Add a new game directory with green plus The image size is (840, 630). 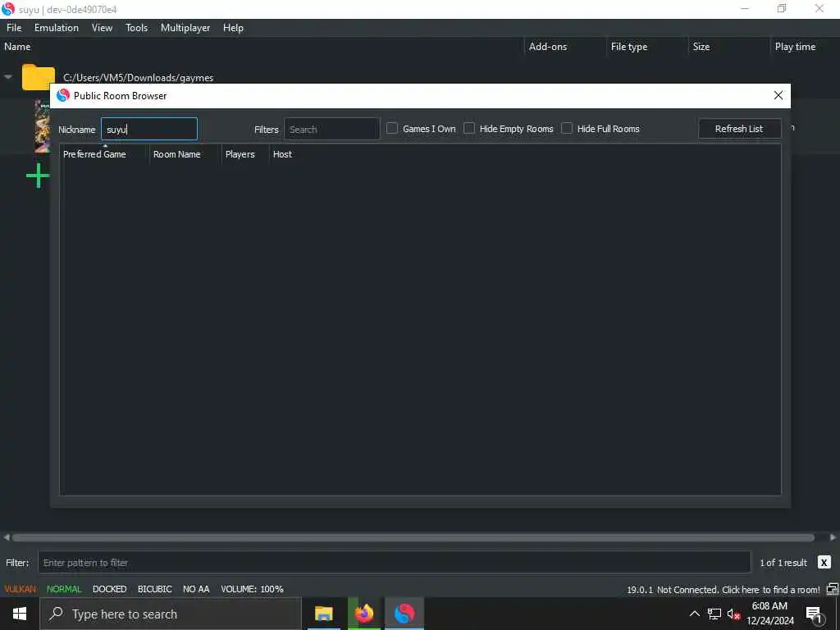click(38, 176)
